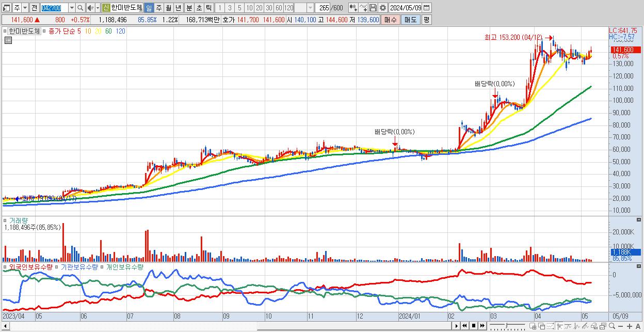Select the 초 (second) period toggle
Image resolution: width=644 pixels, height=332 pixels.
pos(199,8)
